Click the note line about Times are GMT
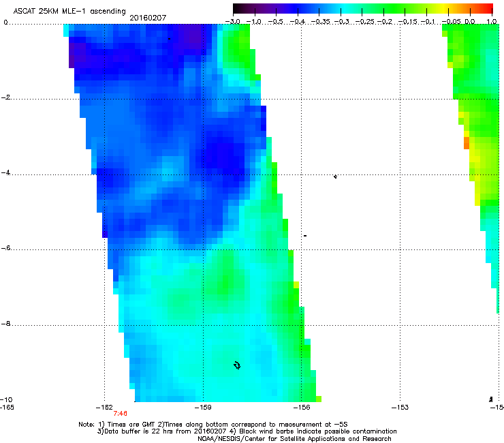 click(x=213, y=425)
